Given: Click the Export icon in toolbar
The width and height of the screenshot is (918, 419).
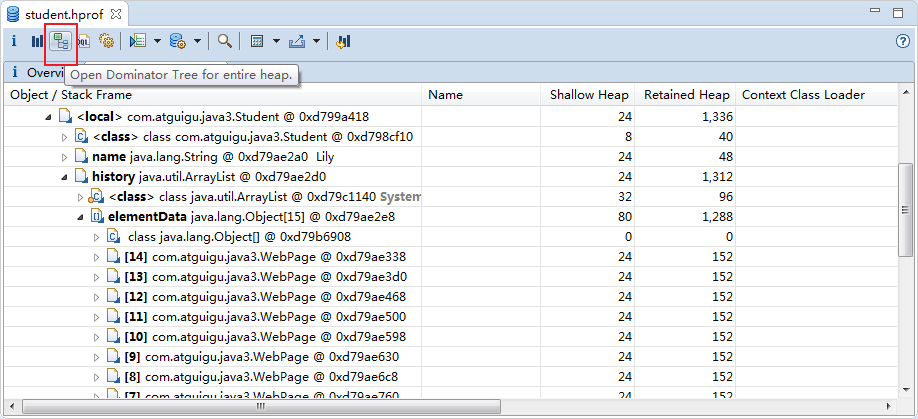Looking at the screenshot, I should [297, 41].
